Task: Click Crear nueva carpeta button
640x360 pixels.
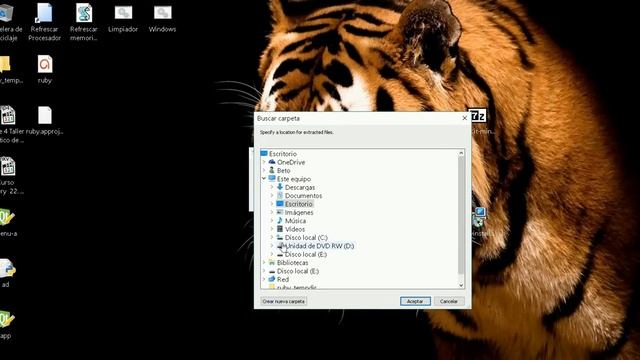Action: pos(283,301)
